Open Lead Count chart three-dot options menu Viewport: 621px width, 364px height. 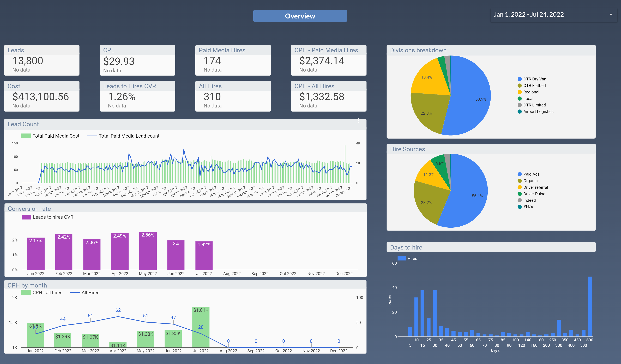pos(359,121)
